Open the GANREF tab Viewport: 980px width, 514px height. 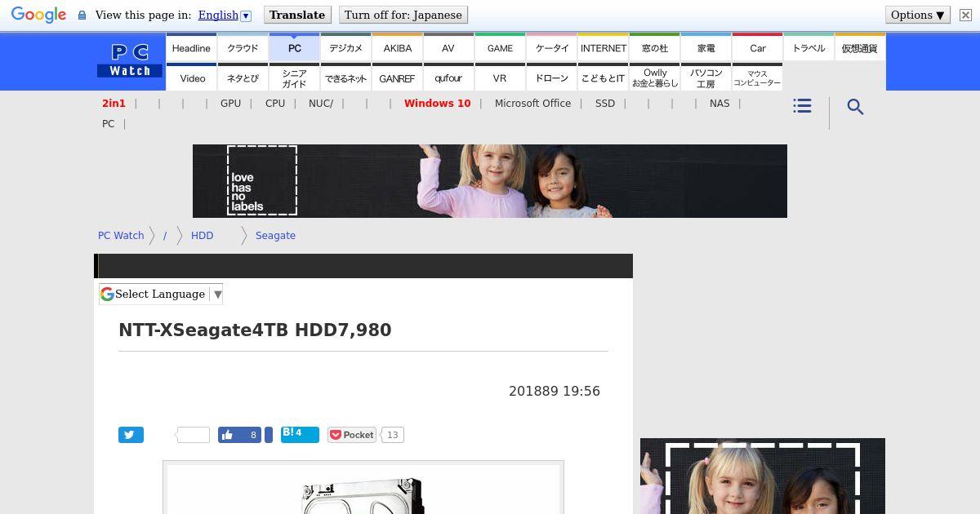click(x=397, y=78)
